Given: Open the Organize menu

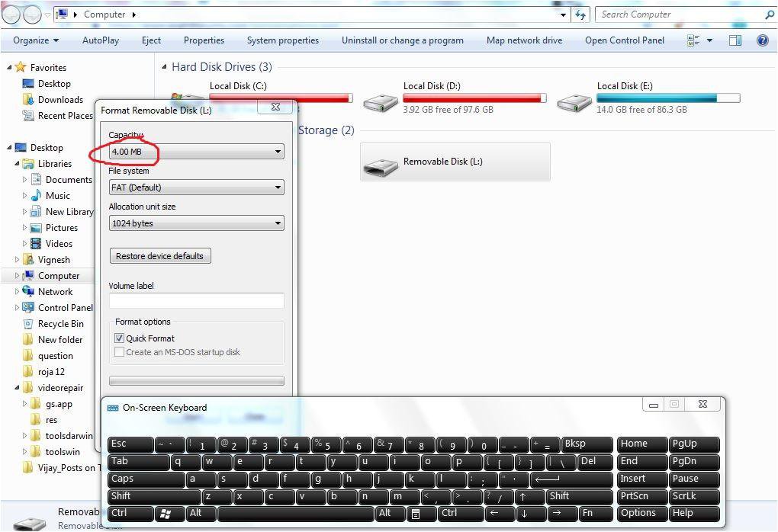Looking at the screenshot, I should [35, 40].
